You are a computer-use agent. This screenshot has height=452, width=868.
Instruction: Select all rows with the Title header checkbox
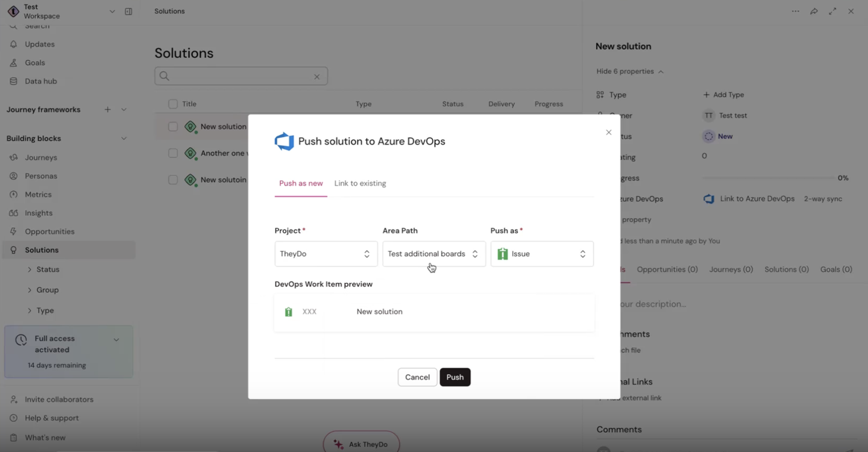pos(173,104)
